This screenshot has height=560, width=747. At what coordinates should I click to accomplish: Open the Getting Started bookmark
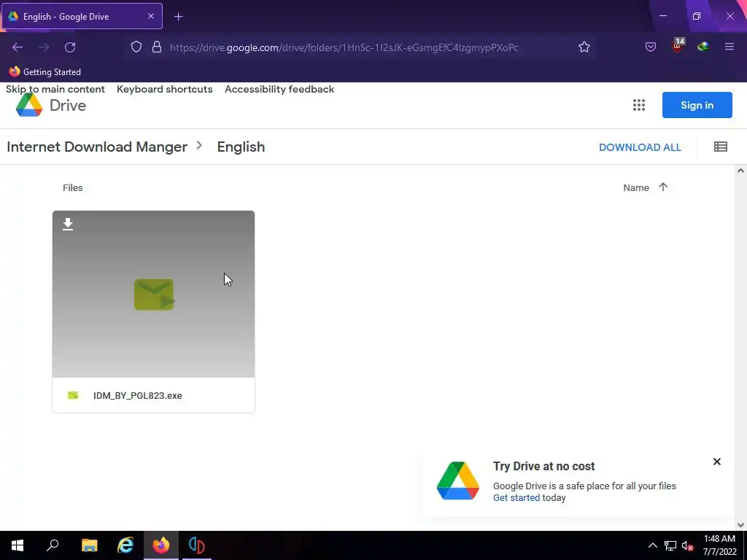point(45,72)
